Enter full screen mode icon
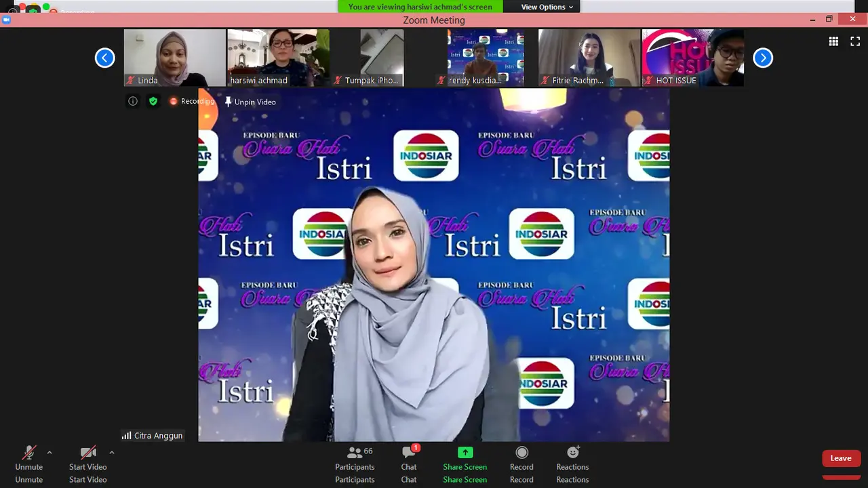 (x=855, y=41)
